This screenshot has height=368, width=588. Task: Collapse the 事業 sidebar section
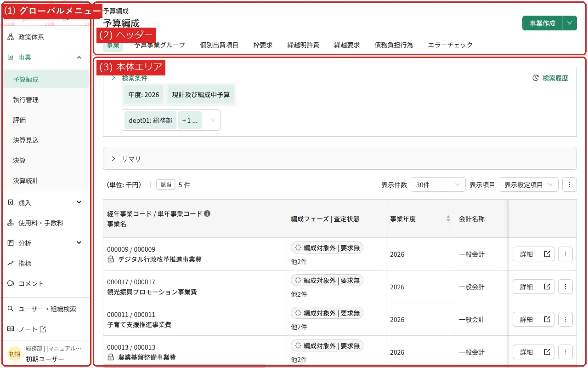pyautogui.click(x=79, y=57)
